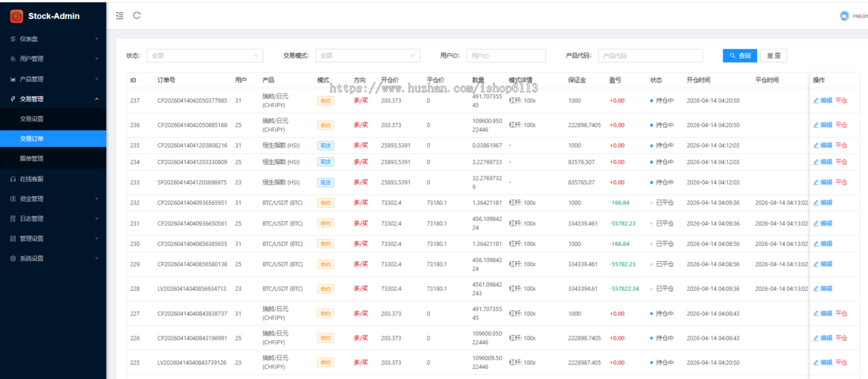Open the 交易模式 trade mode dropdown

coord(367,56)
